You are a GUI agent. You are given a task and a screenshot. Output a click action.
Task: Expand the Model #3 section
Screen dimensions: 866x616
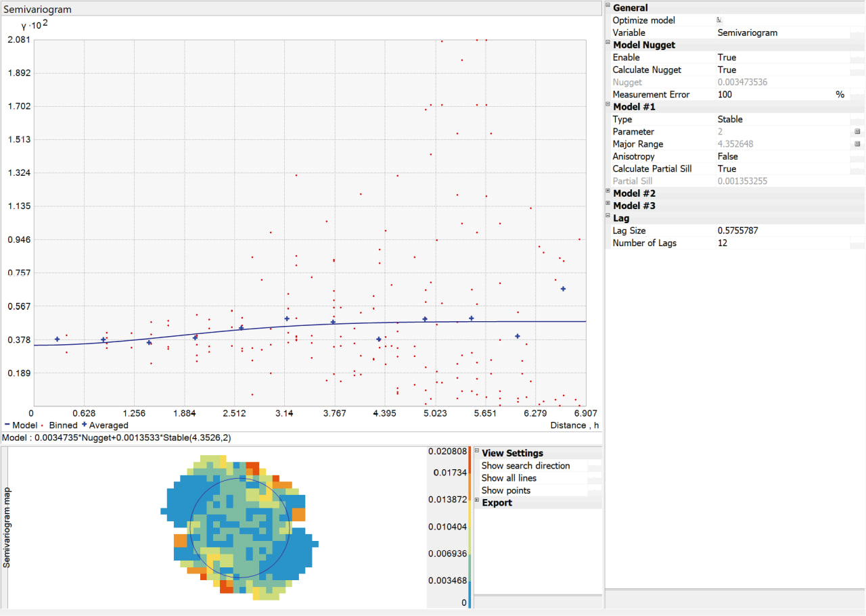point(608,205)
